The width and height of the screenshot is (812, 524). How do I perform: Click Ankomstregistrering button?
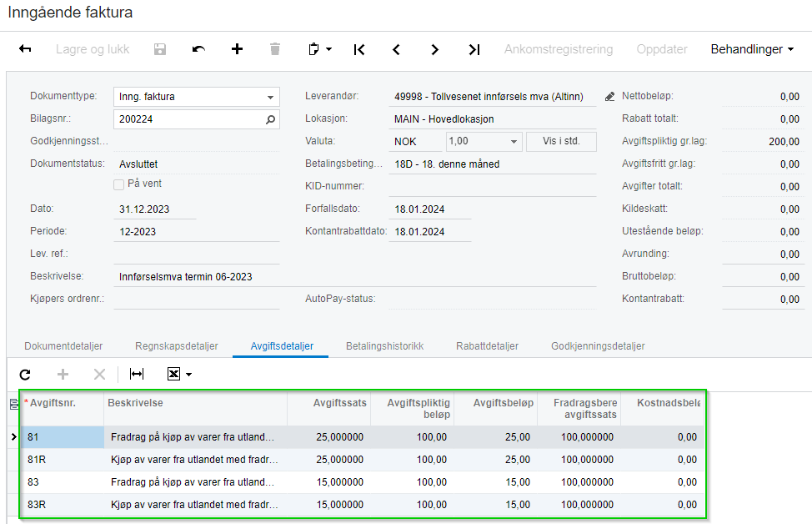point(559,49)
